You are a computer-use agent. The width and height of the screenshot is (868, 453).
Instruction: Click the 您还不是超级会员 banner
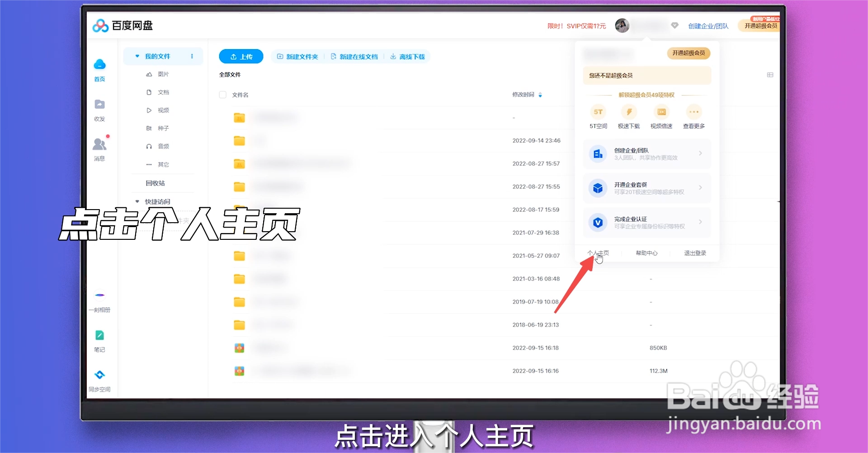(647, 76)
